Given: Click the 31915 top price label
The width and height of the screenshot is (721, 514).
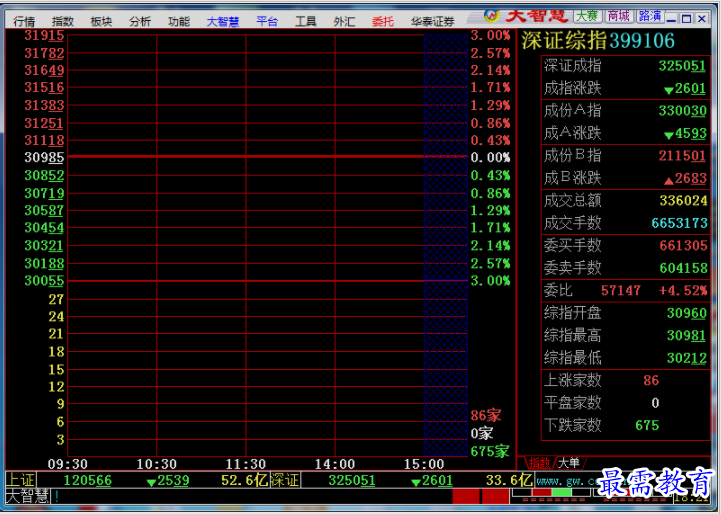Looking at the screenshot, I should coord(44,35).
